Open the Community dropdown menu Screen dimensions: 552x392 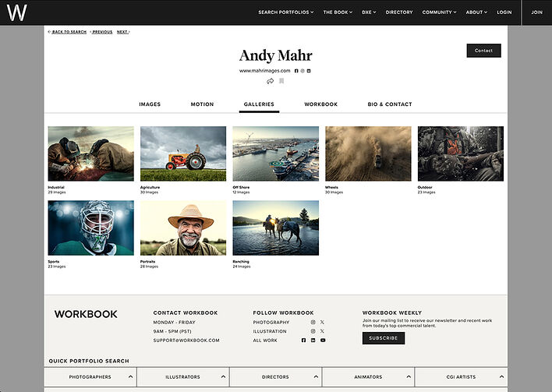[440, 12]
